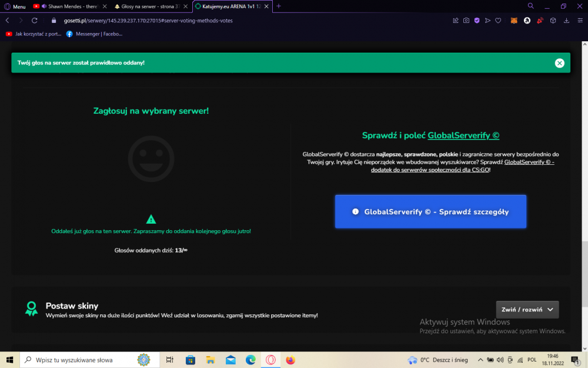Open Task View on the taskbar
Screen dimensions: 588x368
(169, 360)
